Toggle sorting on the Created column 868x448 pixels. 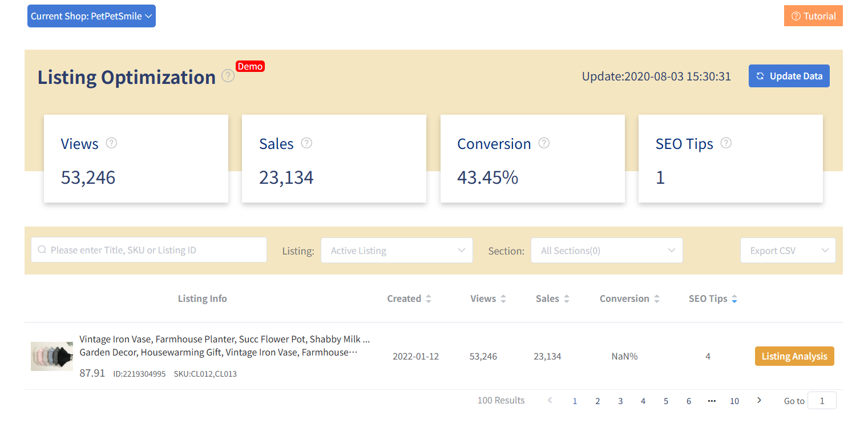point(429,298)
